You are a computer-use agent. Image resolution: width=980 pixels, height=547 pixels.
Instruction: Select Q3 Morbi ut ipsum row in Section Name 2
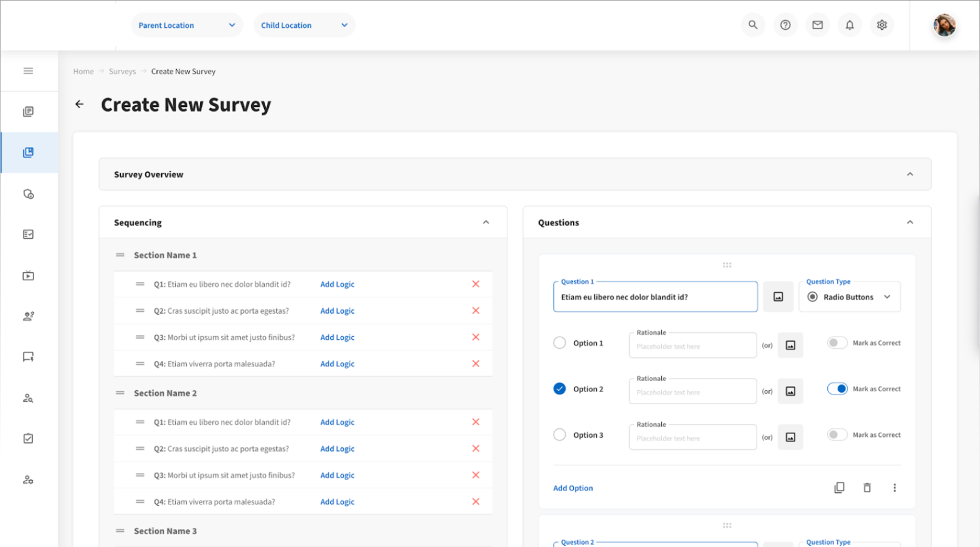[303, 475]
